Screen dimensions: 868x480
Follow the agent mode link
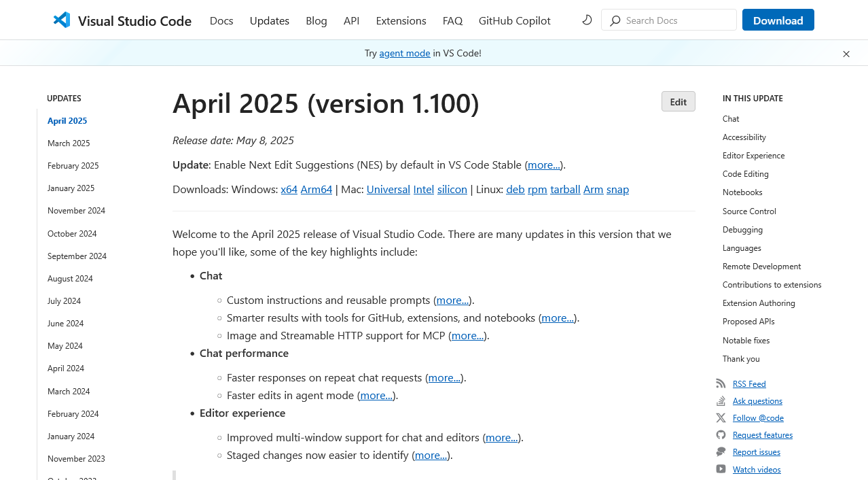click(x=405, y=53)
